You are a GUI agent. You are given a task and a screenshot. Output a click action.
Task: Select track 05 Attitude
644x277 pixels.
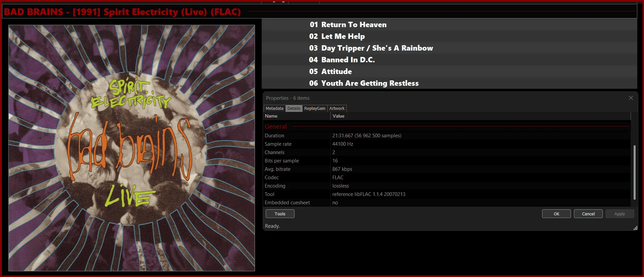coord(449,71)
